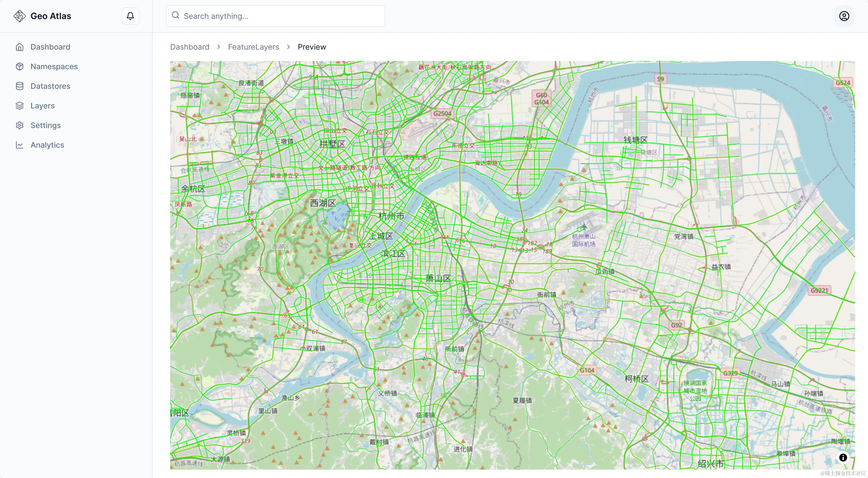The image size is (868, 478).
Task: Navigate to Settings in sidebar
Action: [45, 125]
